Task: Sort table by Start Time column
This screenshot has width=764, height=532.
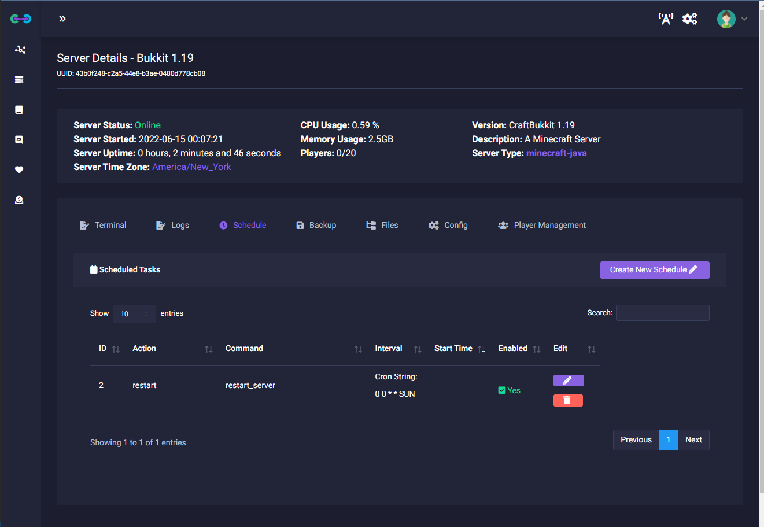Action: pos(460,349)
